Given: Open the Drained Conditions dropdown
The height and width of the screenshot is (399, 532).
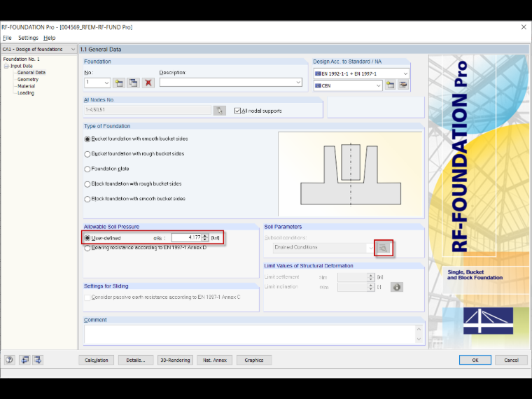Looking at the screenshot, I should (370, 248).
